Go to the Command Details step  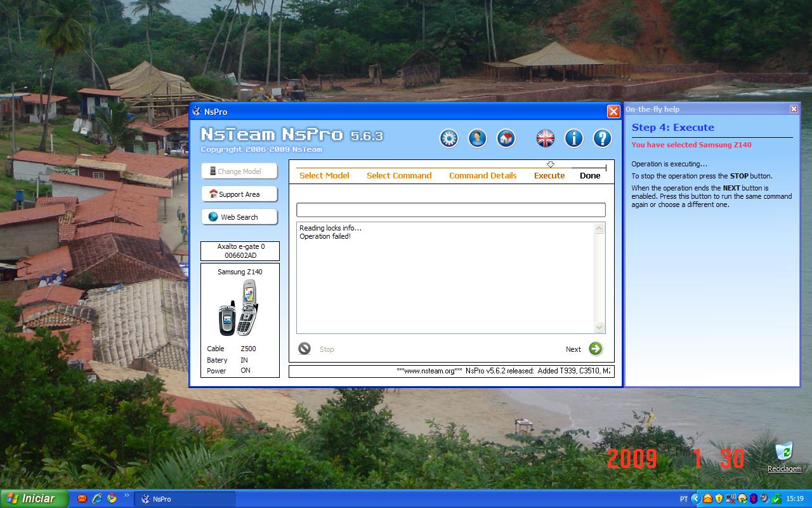point(483,176)
